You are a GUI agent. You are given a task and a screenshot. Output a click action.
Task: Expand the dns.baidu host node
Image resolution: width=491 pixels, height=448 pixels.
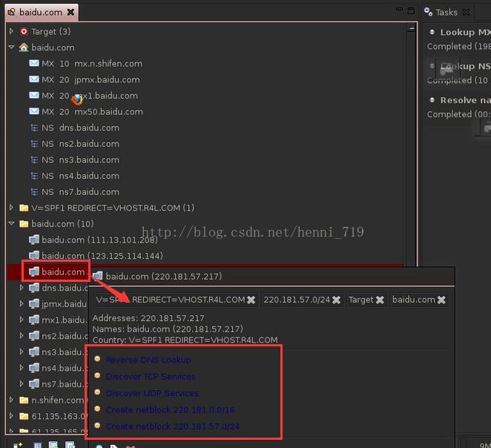pyautogui.click(x=22, y=287)
